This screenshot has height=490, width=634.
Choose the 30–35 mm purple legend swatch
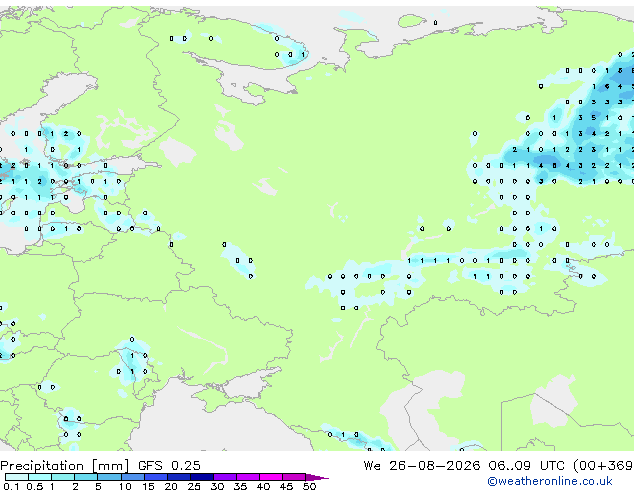click(x=225, y=477)
